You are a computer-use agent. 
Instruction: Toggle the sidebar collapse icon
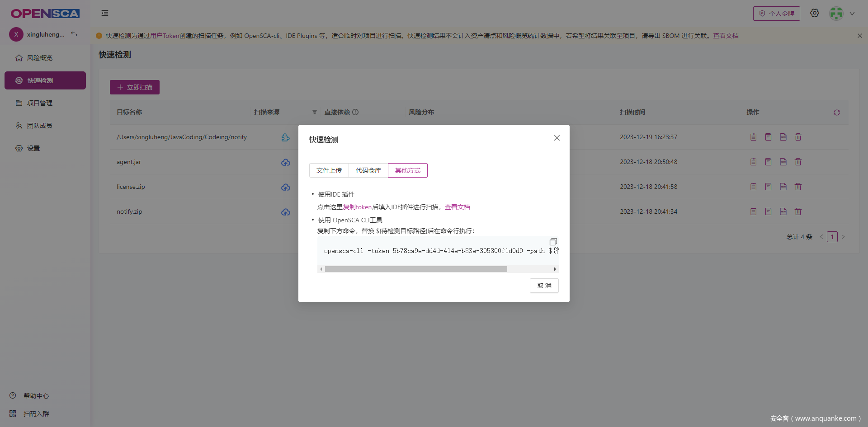(104, 13)
